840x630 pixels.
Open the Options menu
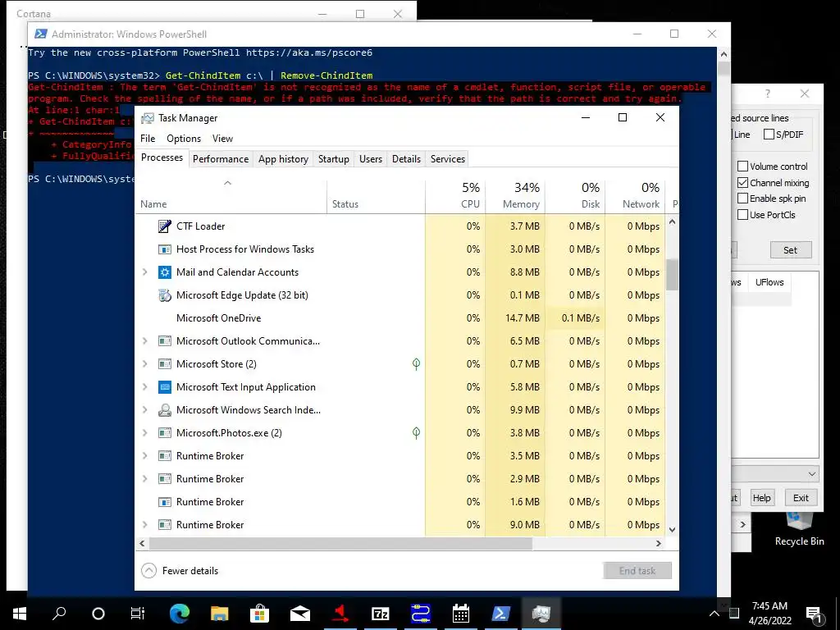tap(184, 138)
